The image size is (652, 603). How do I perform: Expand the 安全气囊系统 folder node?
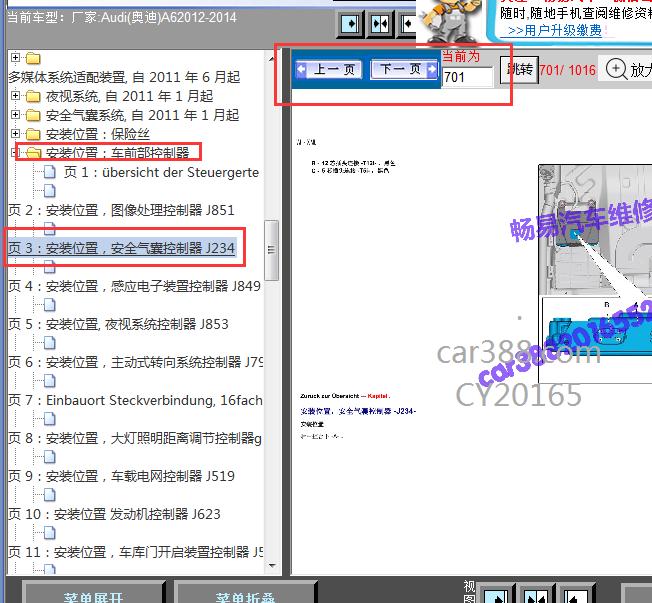coord(15,114)
